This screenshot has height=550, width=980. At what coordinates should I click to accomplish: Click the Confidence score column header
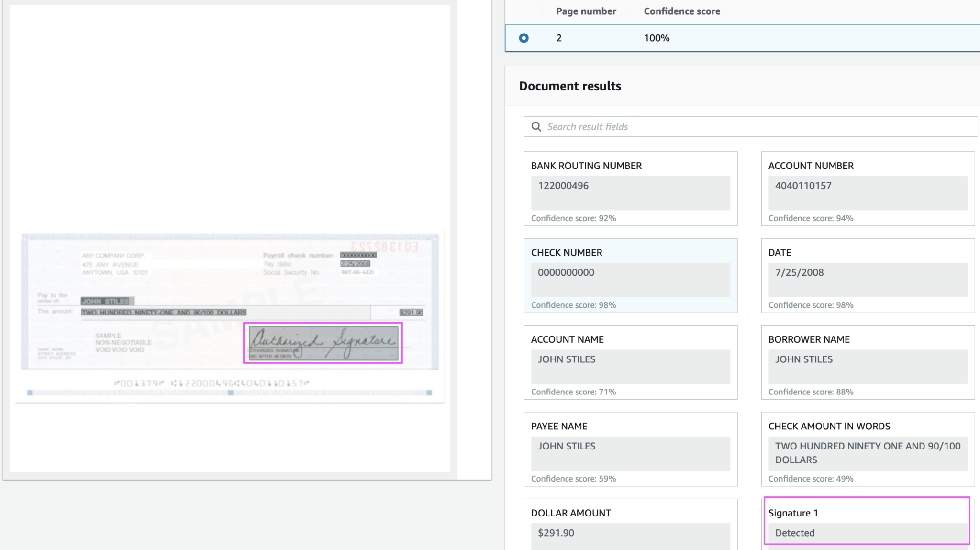682,11
